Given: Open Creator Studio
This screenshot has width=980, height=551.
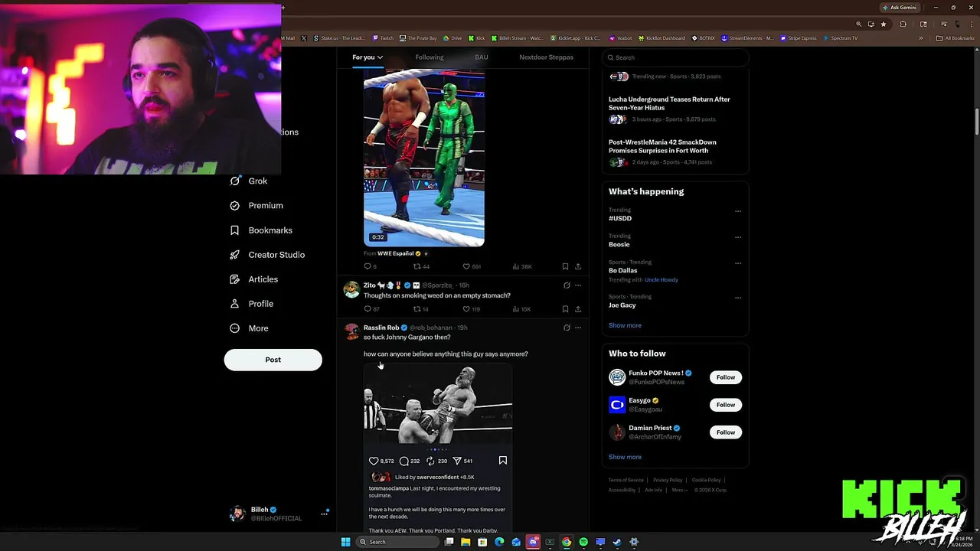Looking at the screenshot, I should (x=267, y=255).
